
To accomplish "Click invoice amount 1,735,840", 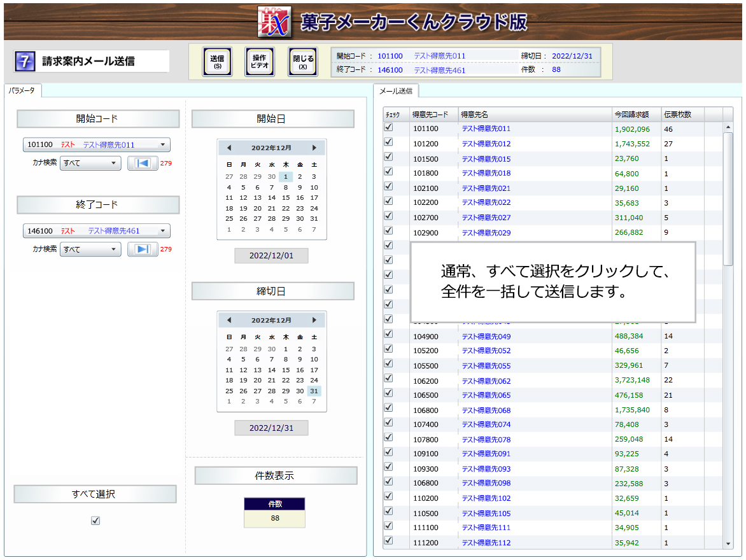I will (632, 410).
